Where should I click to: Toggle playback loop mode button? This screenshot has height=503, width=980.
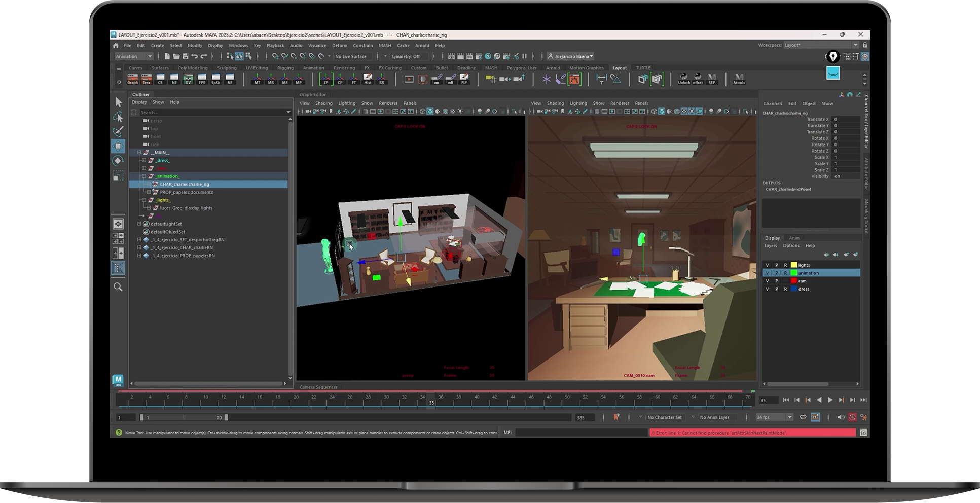click(803, 417)
